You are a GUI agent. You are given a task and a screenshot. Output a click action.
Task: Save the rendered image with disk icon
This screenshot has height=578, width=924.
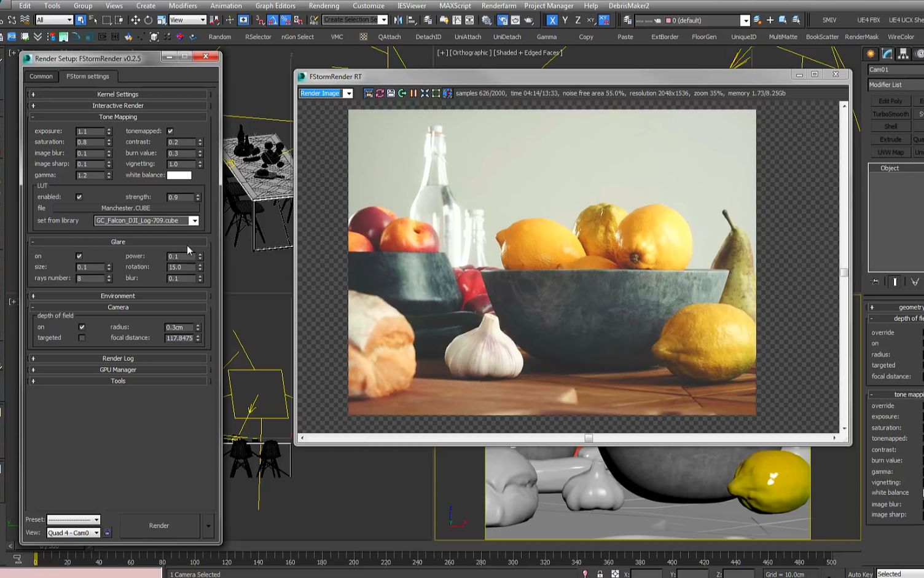tap(391, 93)
